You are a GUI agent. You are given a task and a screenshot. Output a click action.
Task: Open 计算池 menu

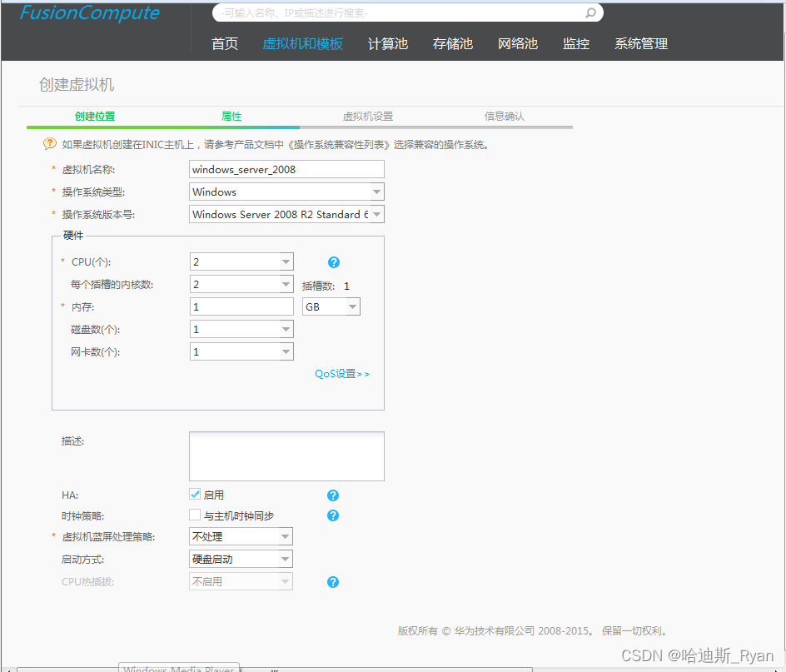pos(387,43)
